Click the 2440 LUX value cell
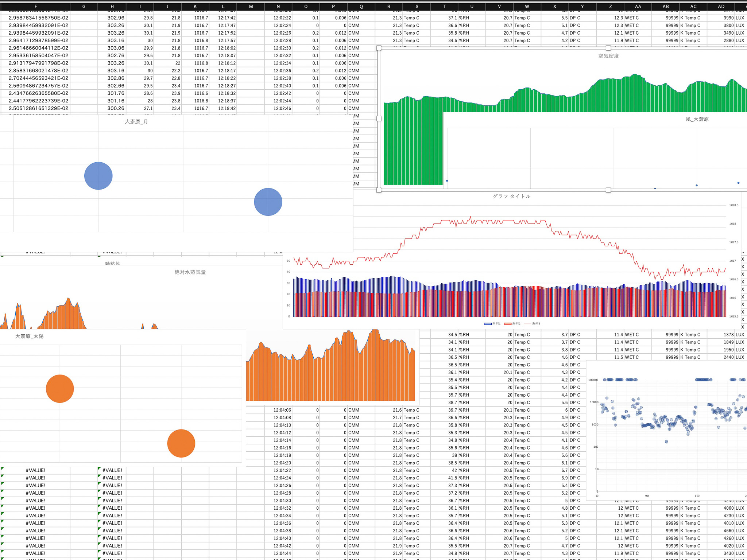The height and width of the screenshot is (560, 747). [x=721, y=357]
